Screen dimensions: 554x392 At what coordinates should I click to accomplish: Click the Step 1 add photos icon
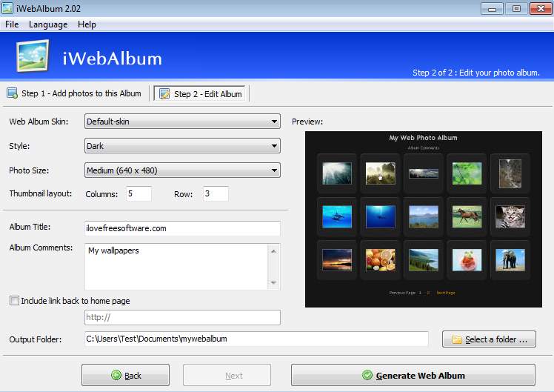point(13,93)
